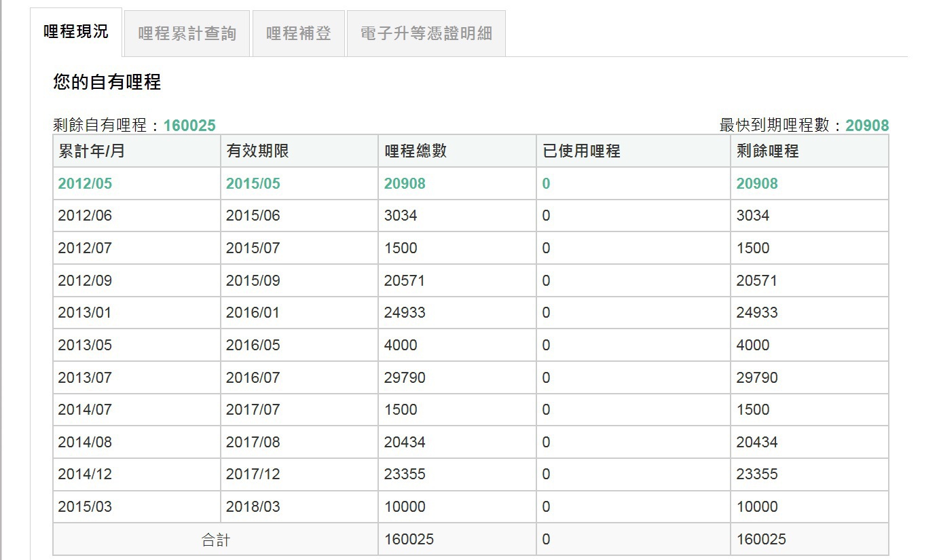This screenshot has height=560, width=939.
Task: Select the 2018/03 expiry date cell
Action: point(253,507)
